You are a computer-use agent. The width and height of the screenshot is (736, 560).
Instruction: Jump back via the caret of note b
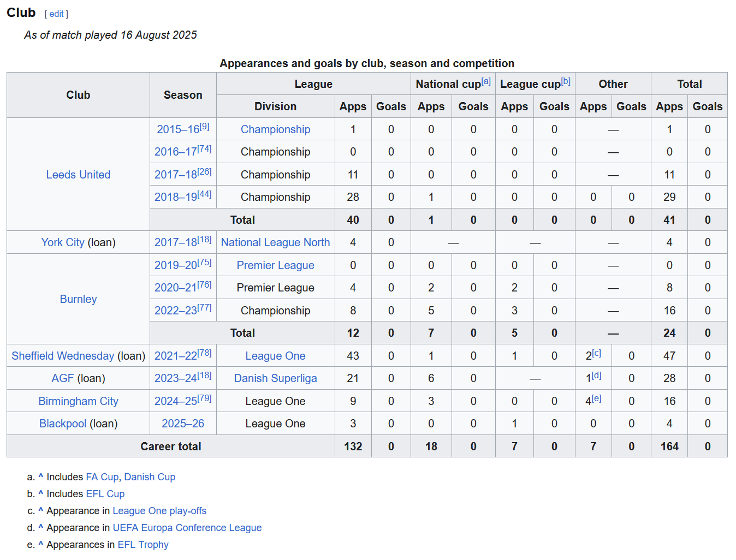pos(40,494)
